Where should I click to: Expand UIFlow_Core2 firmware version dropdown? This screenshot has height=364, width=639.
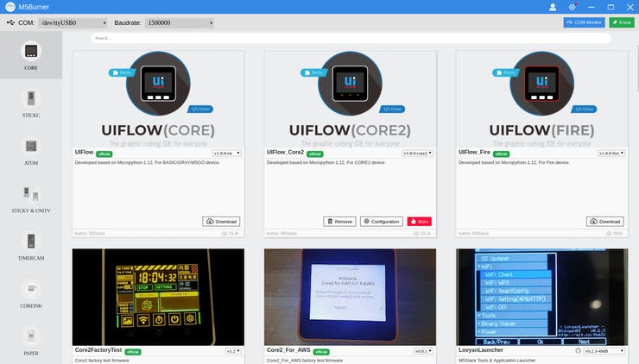click(417, 153)
